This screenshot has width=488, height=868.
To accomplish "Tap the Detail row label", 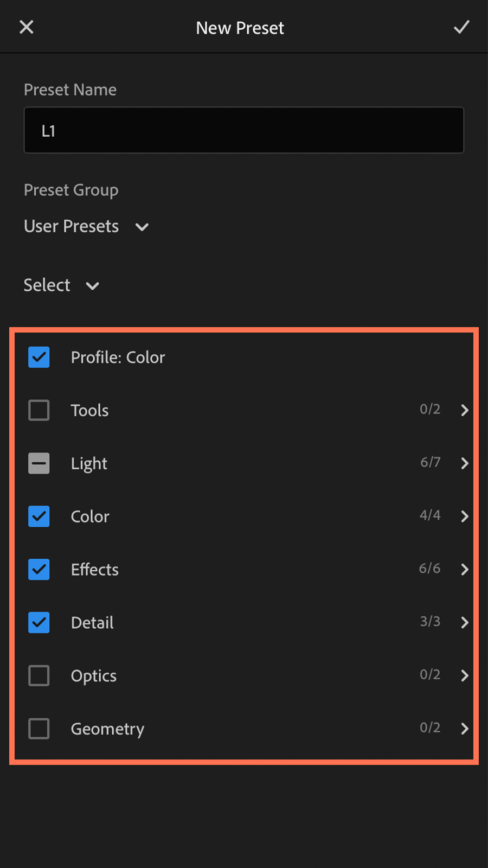I will [x=92, y=622].
